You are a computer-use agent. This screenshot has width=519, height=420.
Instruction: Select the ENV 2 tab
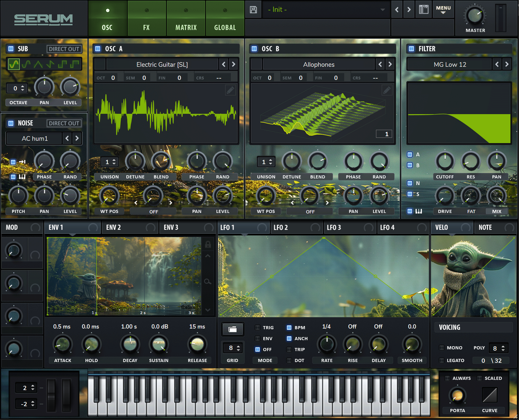[130, 227]
